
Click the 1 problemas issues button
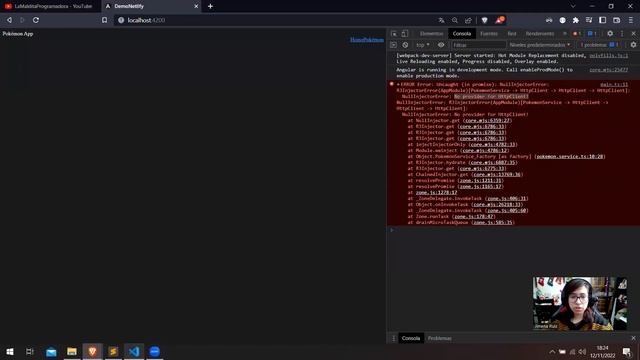point(600,45)
